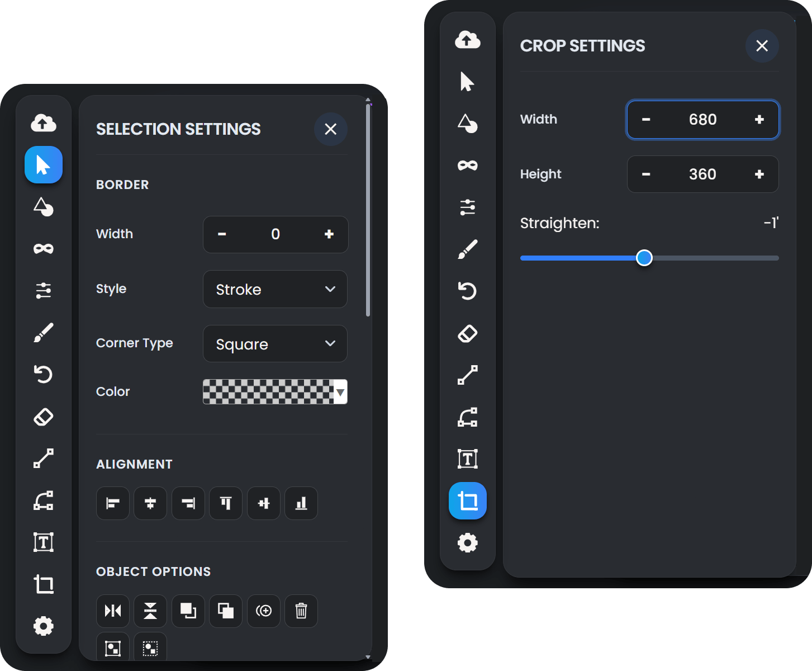Activate the crop tool
This screenshot has width=812, height=671.
coord(44,584)
